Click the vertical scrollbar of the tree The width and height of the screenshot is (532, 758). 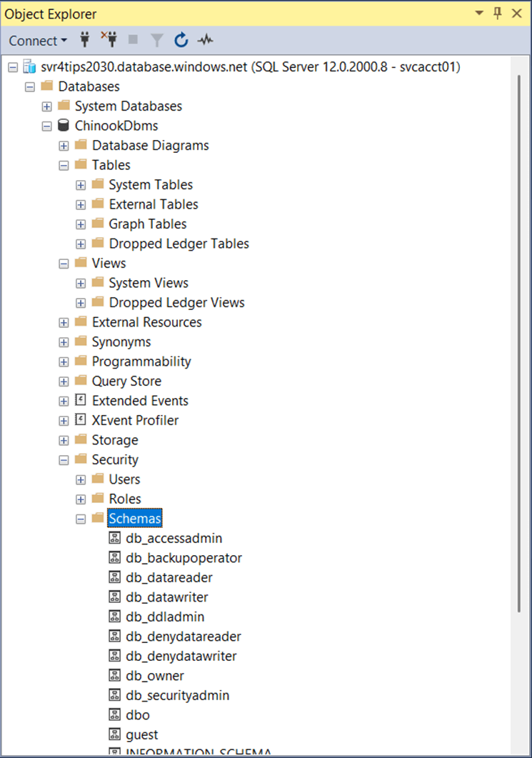[519, 343]
